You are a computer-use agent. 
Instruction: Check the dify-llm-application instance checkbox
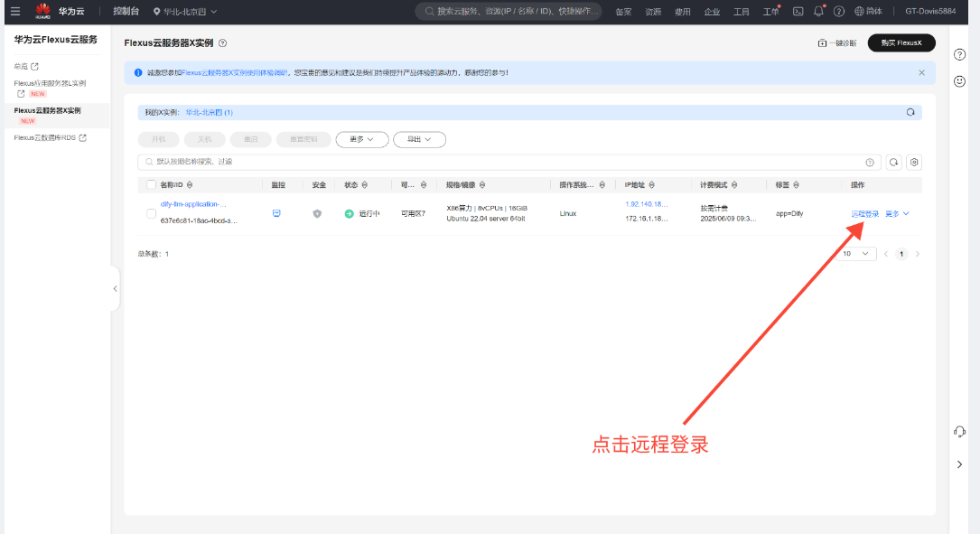point(151,213)
